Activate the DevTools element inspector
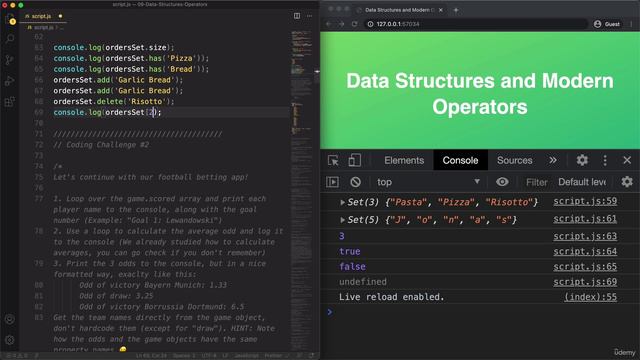640x360 pixels. 333,160
